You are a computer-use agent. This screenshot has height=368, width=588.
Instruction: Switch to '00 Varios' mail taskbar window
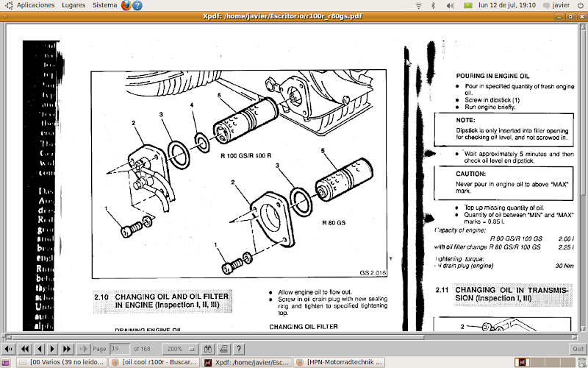click(x=62, y=362)
